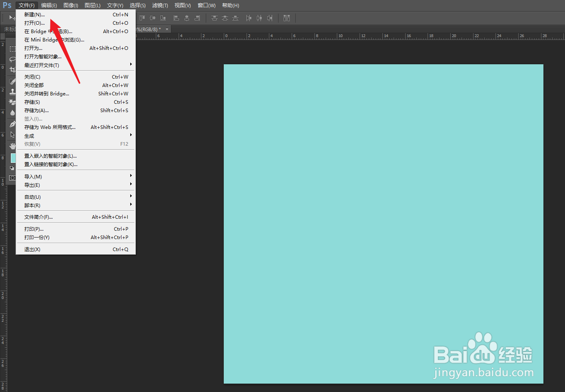Screen dimensions: 565x392
Task: Click Align top edges icon
Action: tap(142, 18)
